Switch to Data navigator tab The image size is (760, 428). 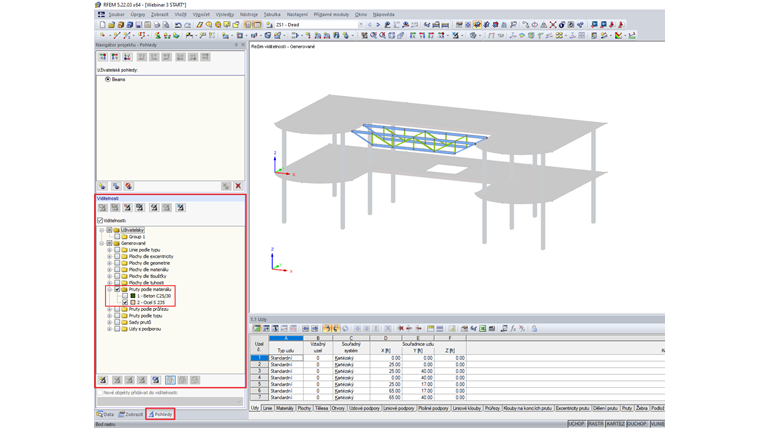click(105, 414)
